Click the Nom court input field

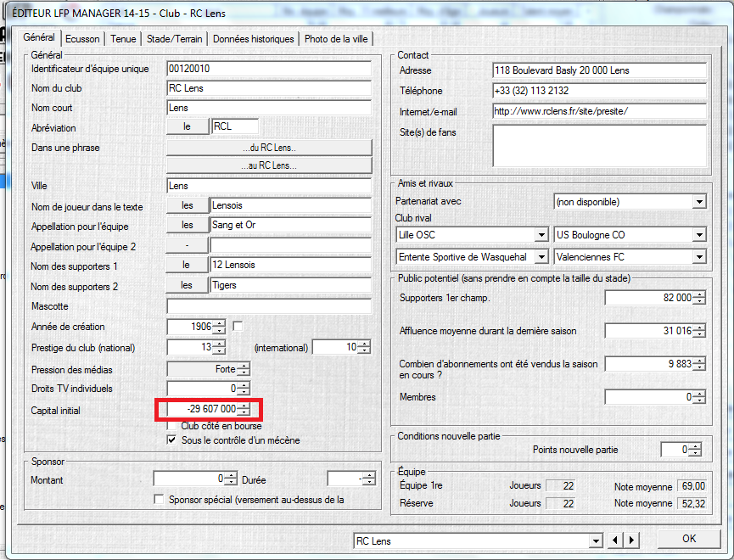[x=269, y=108]
